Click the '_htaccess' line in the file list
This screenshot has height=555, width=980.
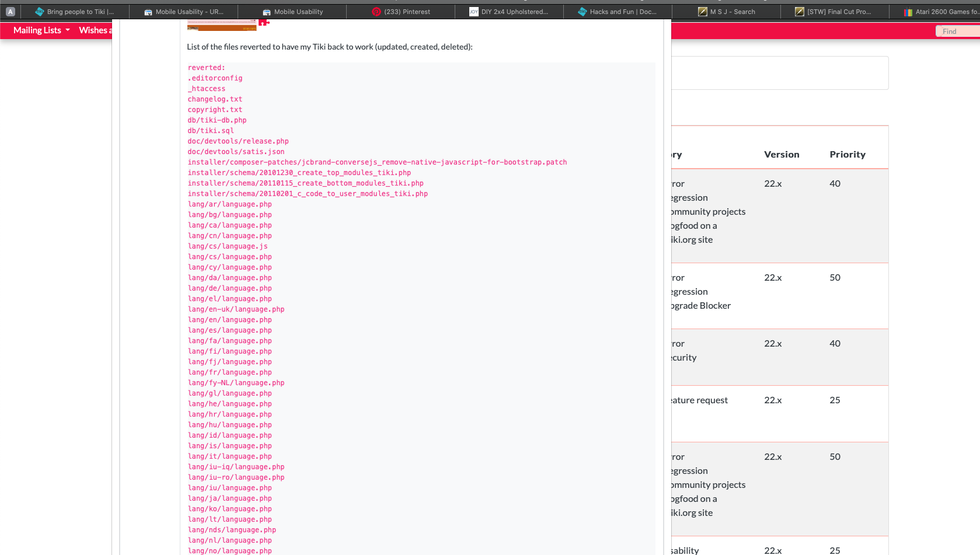click(206, 89)
